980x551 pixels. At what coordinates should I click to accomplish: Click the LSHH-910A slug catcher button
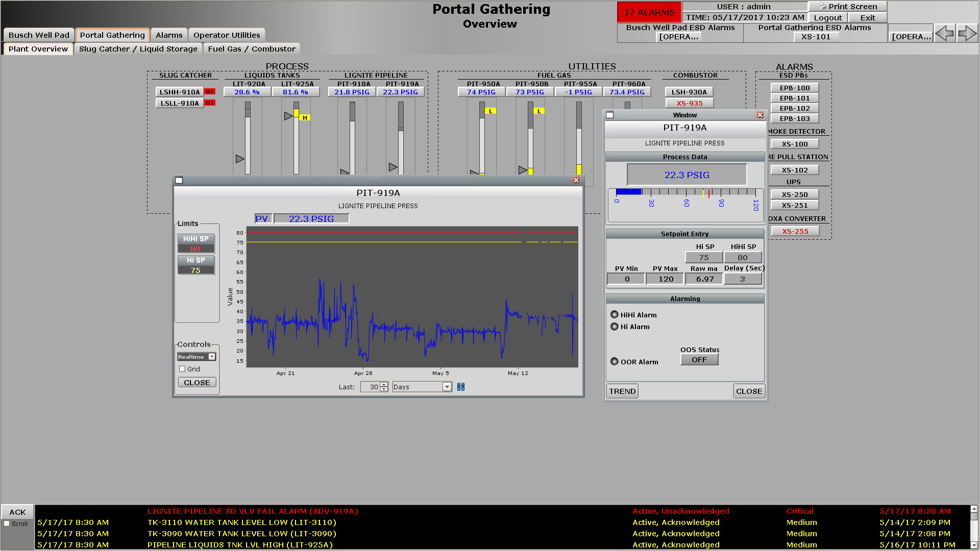coord(179,92)
